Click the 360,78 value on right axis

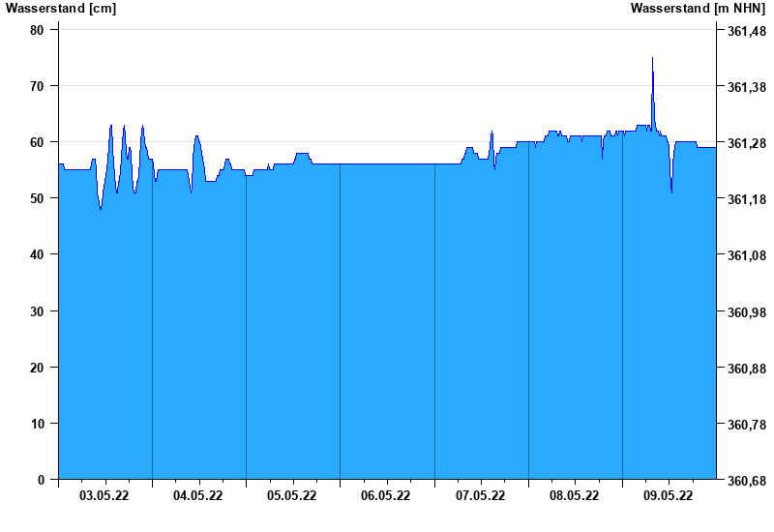[747, 425]
